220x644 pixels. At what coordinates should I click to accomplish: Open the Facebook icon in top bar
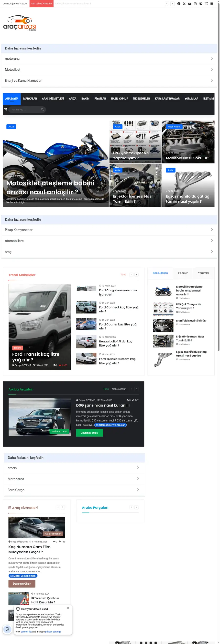[x=178, y=4]
